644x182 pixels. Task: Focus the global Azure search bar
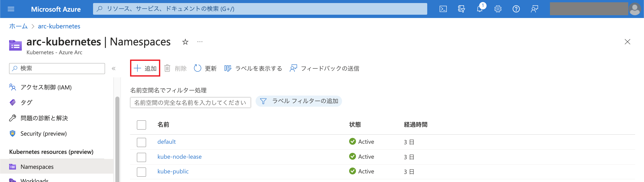coord(260,9)
